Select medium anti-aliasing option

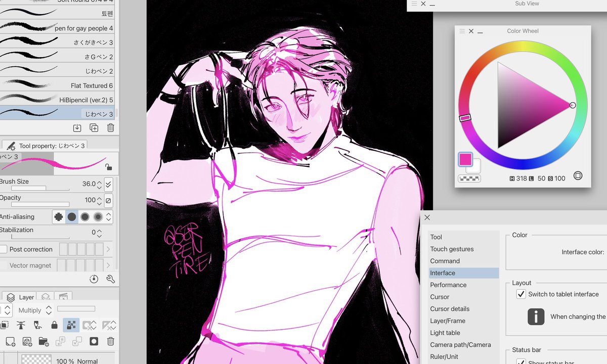[x=85, y=217]
